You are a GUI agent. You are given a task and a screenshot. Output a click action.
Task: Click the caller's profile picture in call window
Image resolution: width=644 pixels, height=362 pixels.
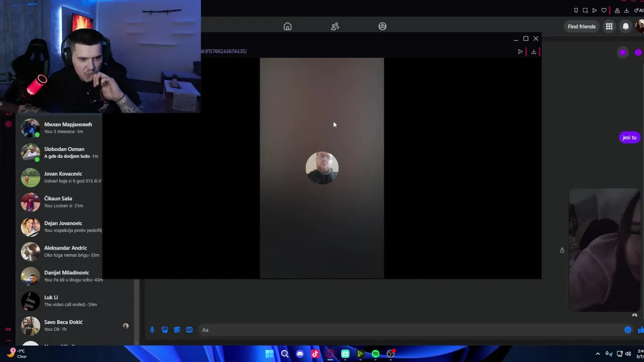click(x=322, y=168)
